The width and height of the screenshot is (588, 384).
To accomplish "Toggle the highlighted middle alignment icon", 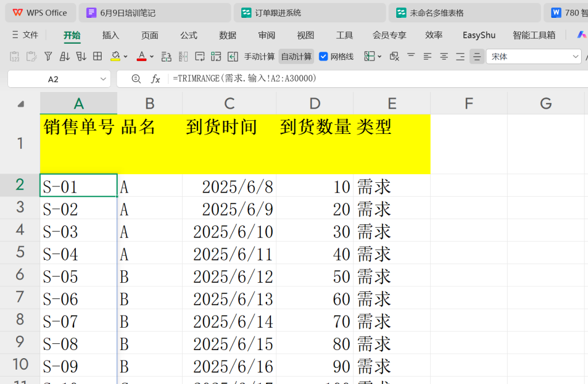I will tap(477, 57).
